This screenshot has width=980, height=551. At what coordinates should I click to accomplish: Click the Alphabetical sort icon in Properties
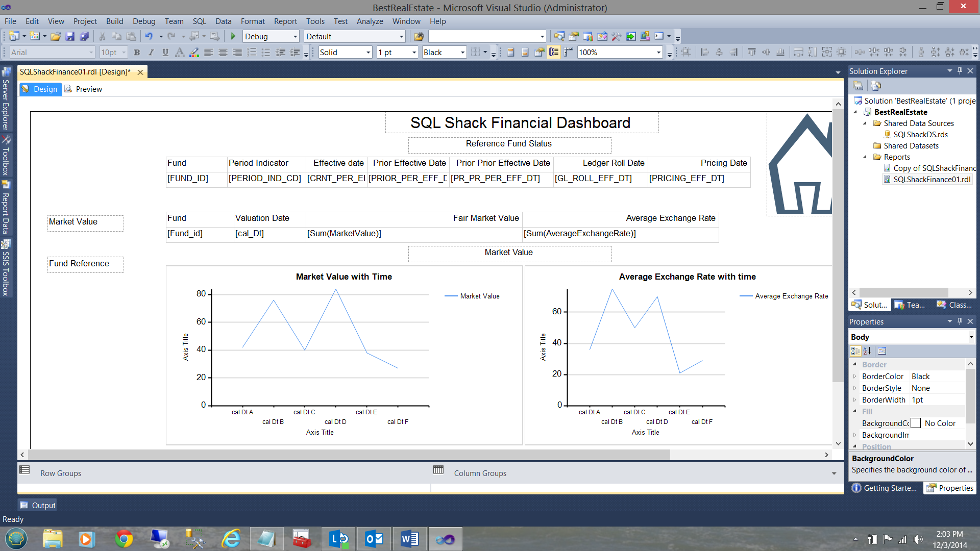coord(867,351)
